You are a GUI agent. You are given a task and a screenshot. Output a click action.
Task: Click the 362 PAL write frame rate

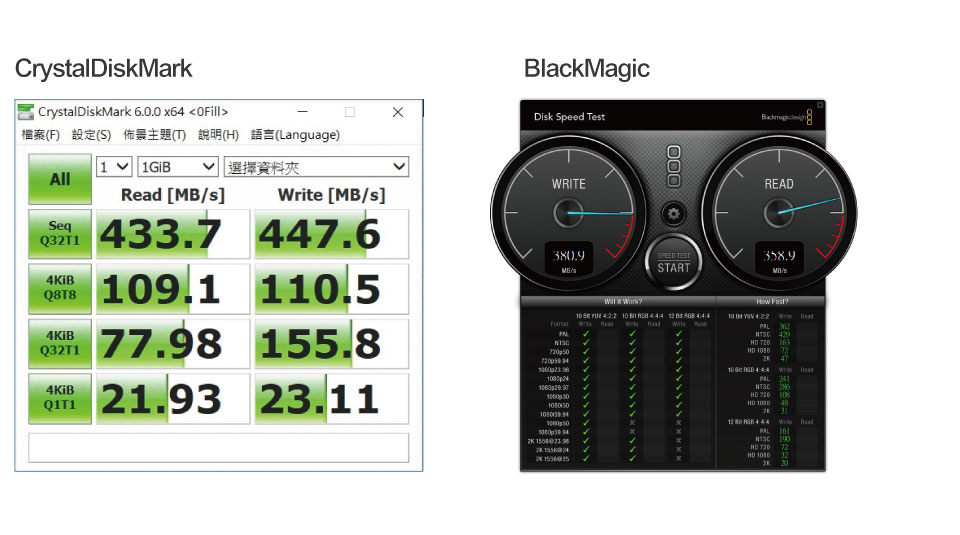(784, 326)
